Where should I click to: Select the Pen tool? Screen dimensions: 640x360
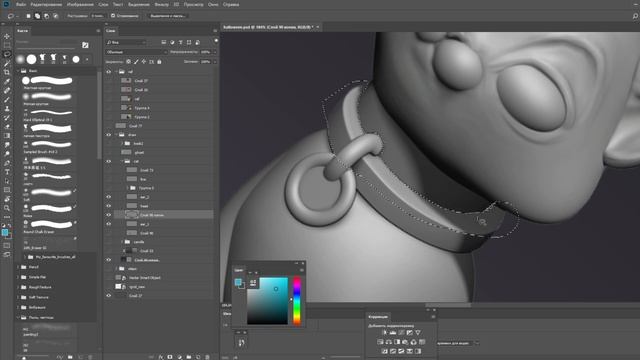coord(7,163)
